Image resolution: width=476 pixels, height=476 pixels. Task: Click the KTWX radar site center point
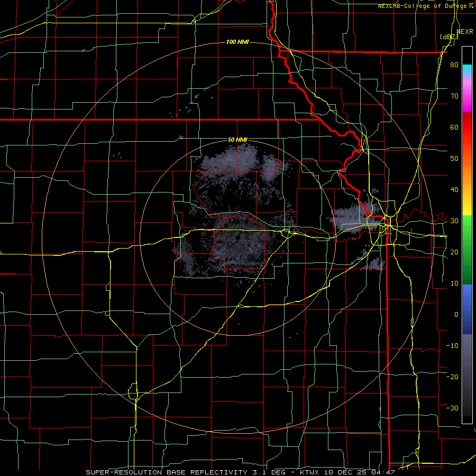(x=238, y=237)
